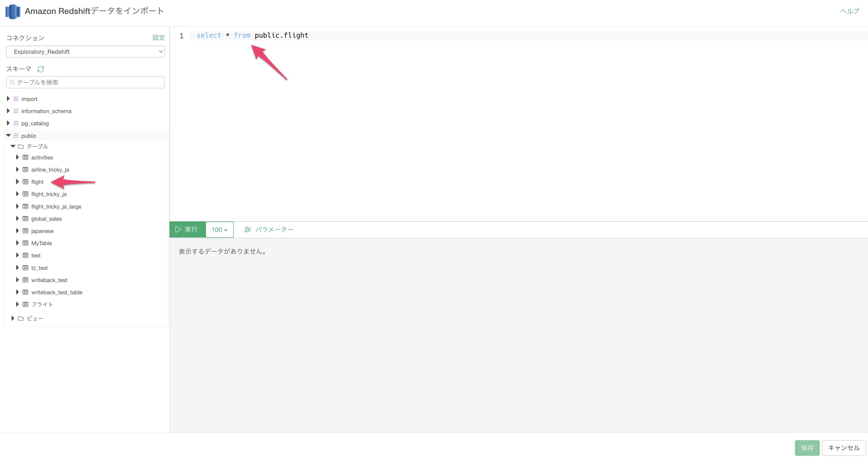868x459 pixels.
Task: Select the global_sales table
Action: [47, 219]
